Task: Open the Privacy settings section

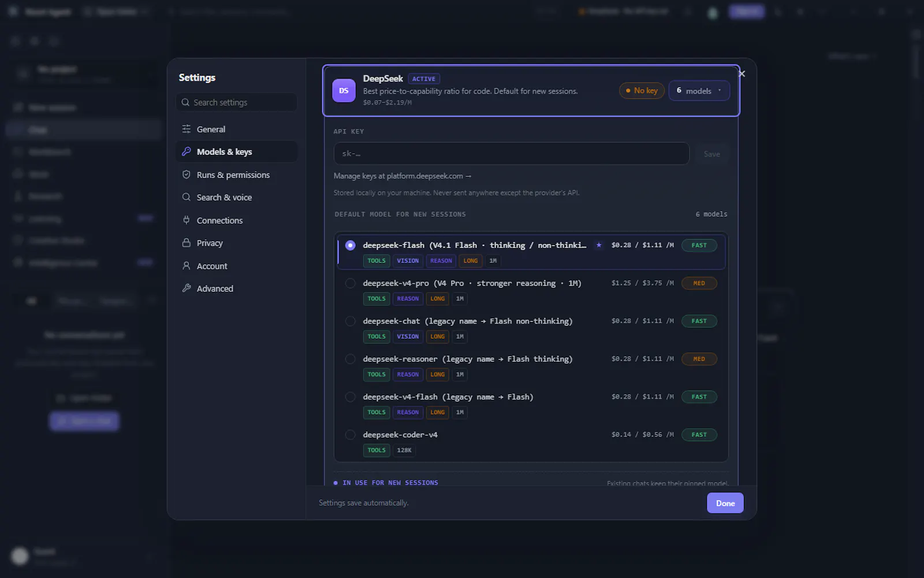Action: click(237, 243)
